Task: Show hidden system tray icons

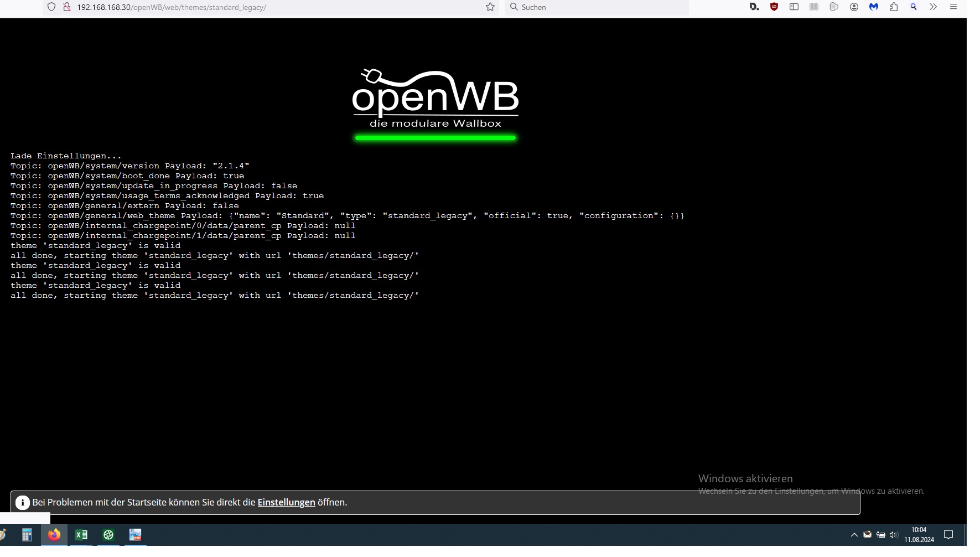Action: coord(854,535)
